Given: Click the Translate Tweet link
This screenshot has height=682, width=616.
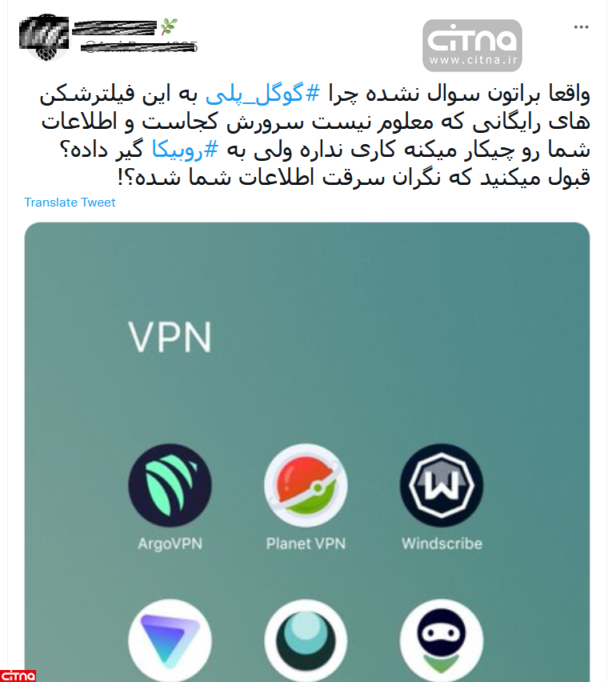Looking at the screenshot, I should pos(70,203).
